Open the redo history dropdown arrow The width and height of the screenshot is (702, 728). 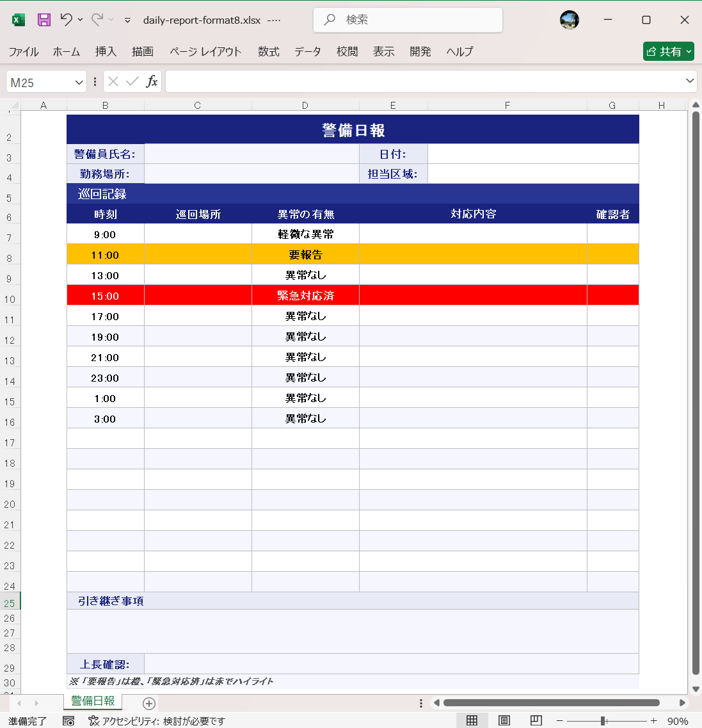click(x=111, y=20)
